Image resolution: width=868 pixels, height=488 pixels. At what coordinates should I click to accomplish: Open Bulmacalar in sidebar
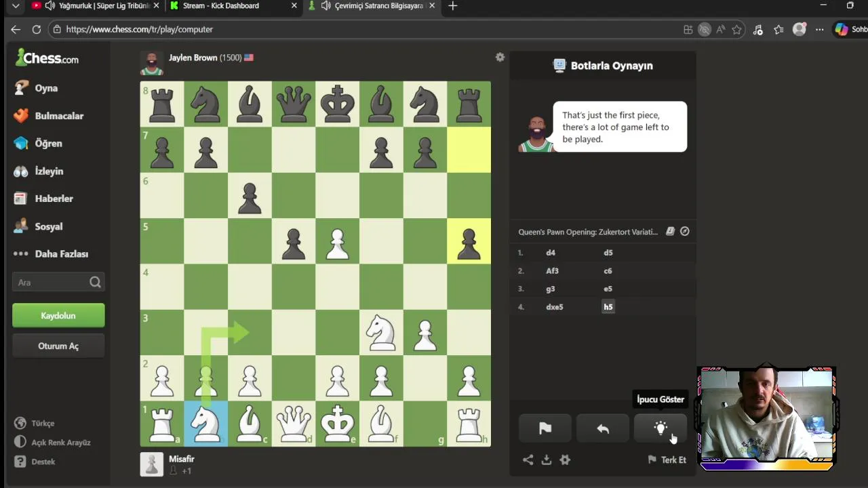pyautogui.click(x=48, y=116)
